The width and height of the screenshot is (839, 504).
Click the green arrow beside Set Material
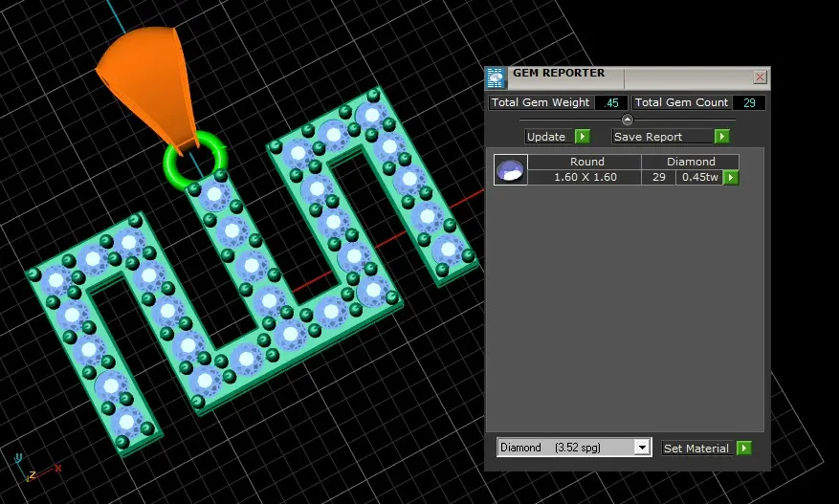744,448
